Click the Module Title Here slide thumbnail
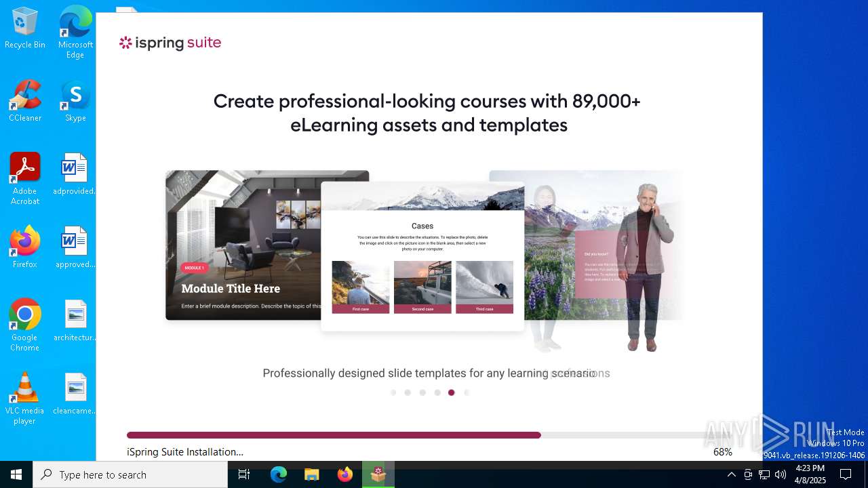This screenshot has width=868, height=488. coord(243,245)
